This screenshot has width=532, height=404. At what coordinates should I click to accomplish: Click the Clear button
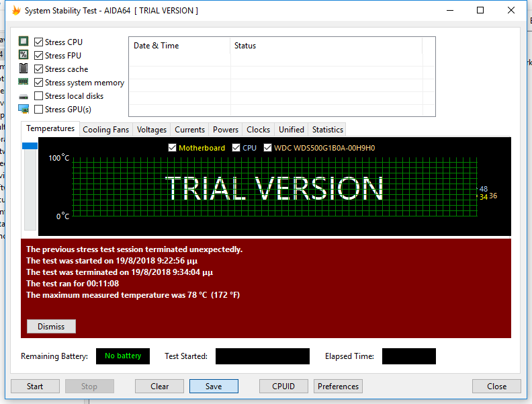click(159, 387)
